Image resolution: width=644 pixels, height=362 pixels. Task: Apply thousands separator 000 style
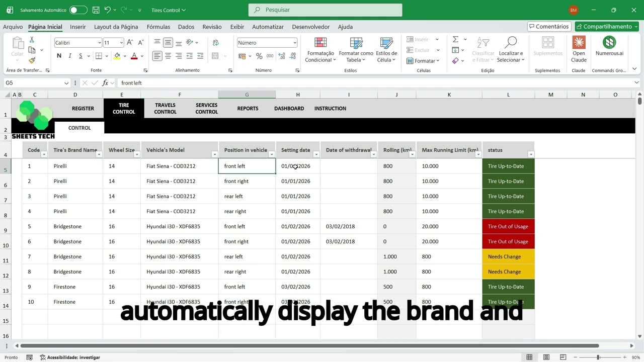pos(270,56)
